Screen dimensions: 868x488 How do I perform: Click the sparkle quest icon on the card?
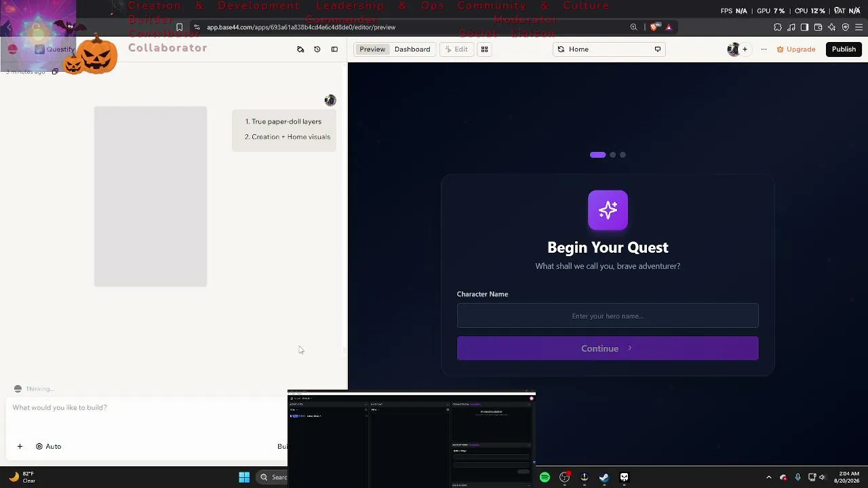point(608,210)
